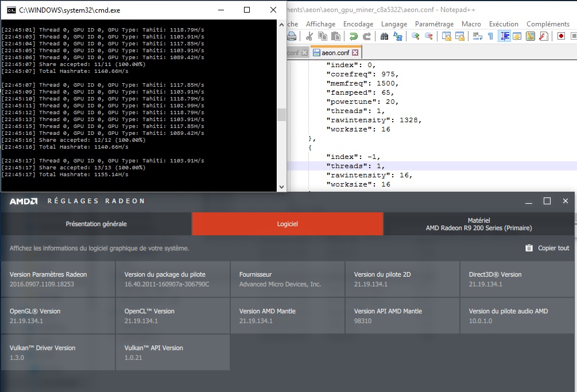Click the OpenGL Version tile

(58, 316)
